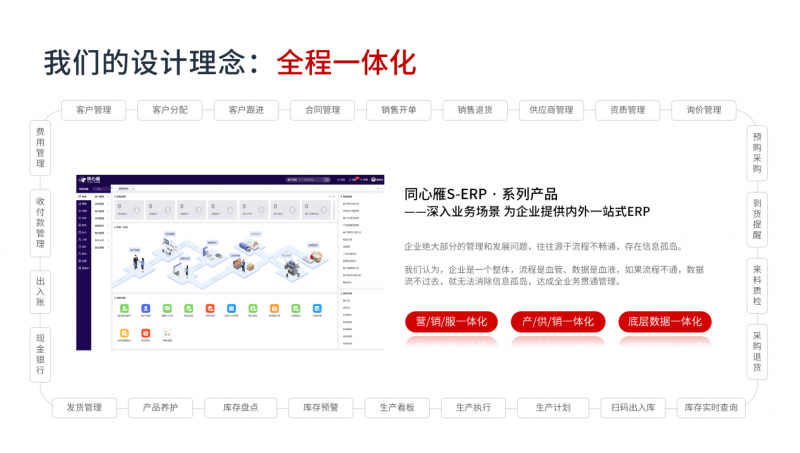Click the multicolored dots shortcut icon
800x453 pixels.
pos(167,333)
